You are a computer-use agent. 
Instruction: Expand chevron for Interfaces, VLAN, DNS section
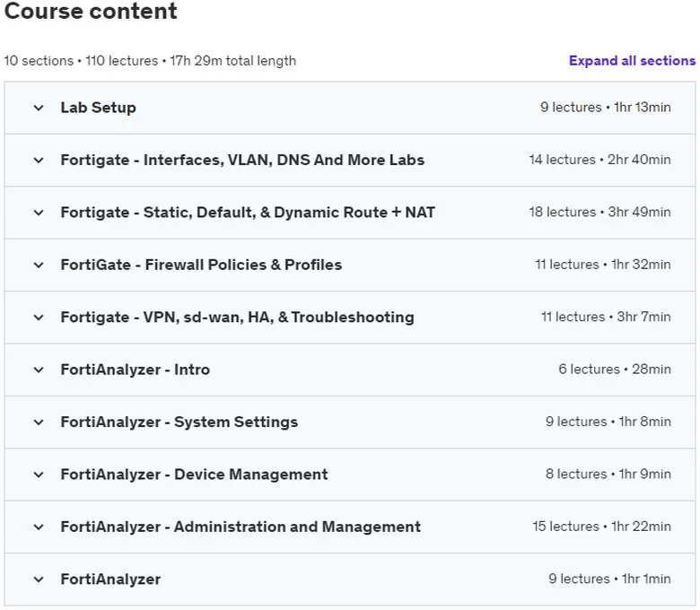point(39,161)
